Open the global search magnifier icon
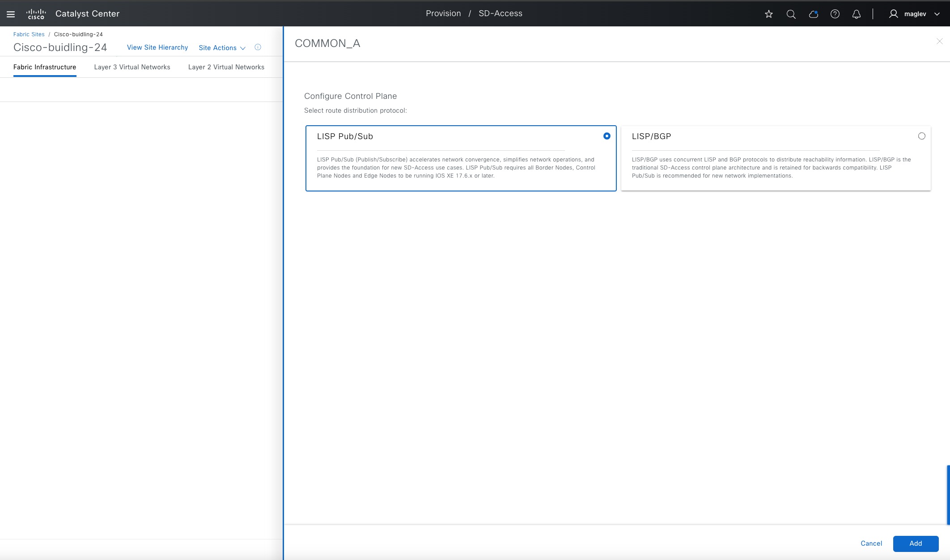Image resolution: width=950 pixels, height=560 pixels. [x=791, y=14]
